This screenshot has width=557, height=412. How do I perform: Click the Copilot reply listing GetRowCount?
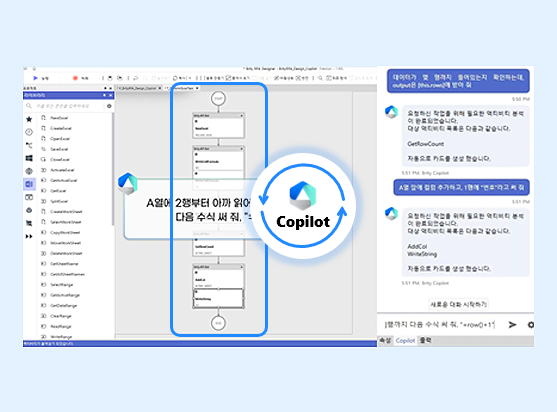[x=465, y=136]
